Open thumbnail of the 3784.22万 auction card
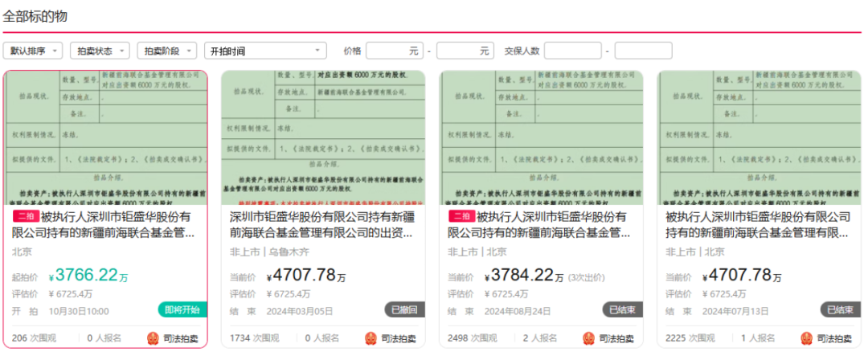 (x=542, y=137)
